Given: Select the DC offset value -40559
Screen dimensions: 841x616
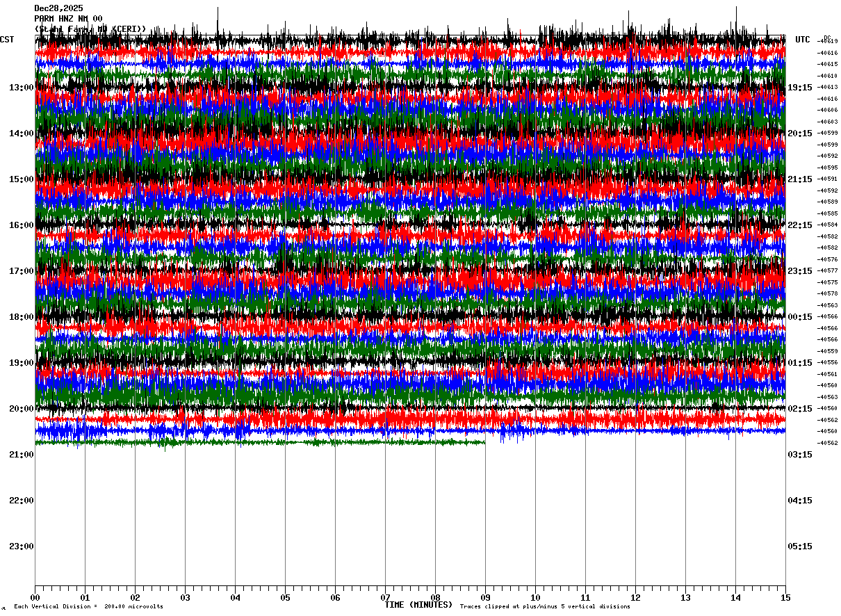Looking at the screenshot, I should 828,351.
